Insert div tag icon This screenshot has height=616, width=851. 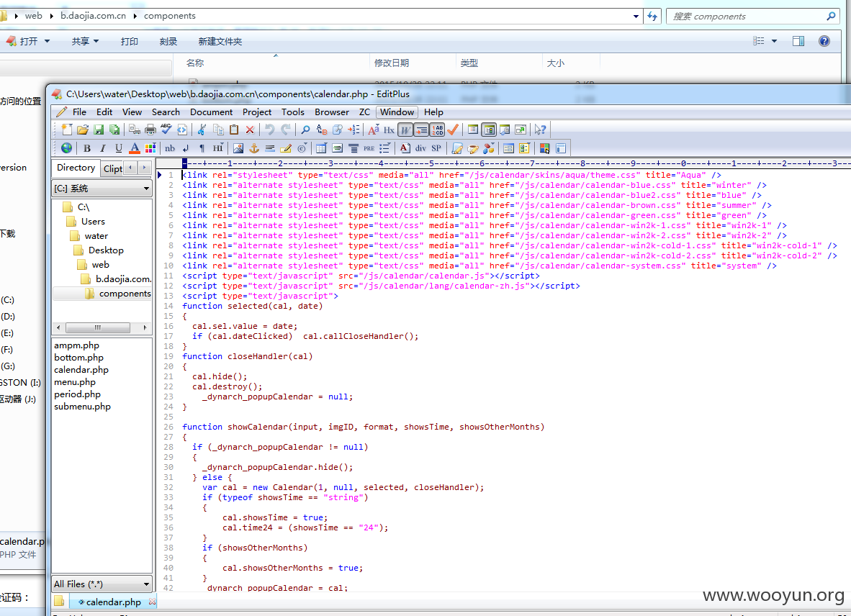click(x=420, y=148)
